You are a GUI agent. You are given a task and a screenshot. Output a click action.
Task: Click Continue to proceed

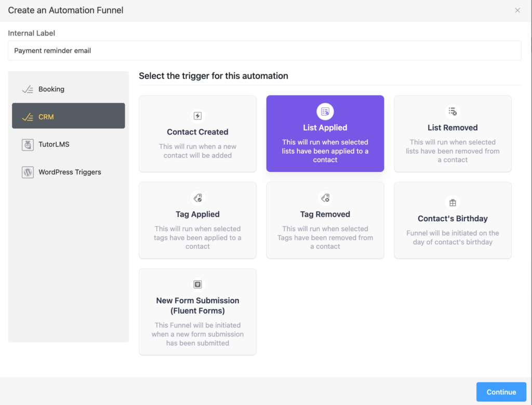[x=501, y=392]
